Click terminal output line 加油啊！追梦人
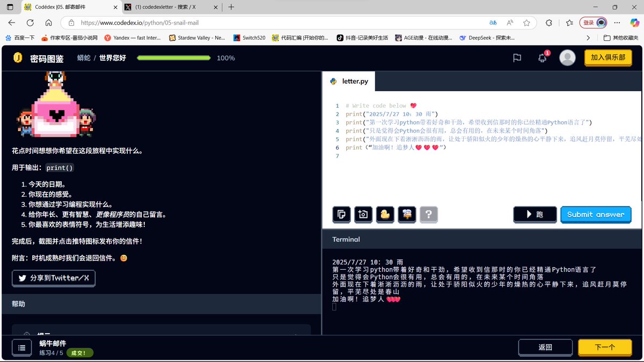 [367, 299]
